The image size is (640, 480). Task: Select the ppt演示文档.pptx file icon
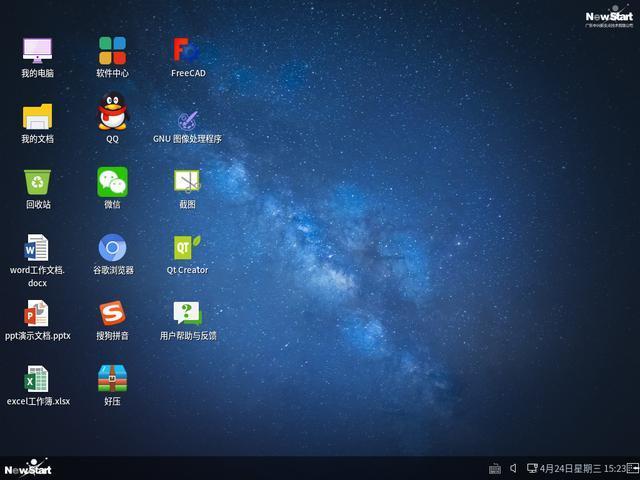[36, 313]
